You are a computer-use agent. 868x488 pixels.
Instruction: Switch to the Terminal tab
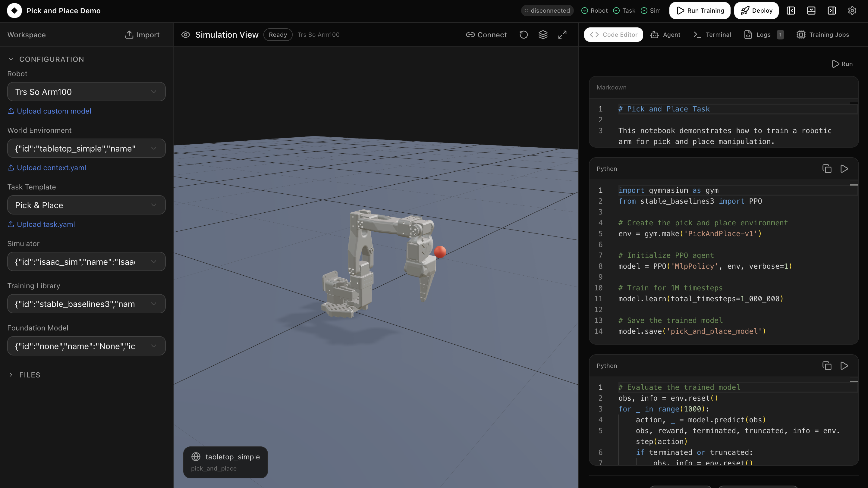(x=712, y=34)
